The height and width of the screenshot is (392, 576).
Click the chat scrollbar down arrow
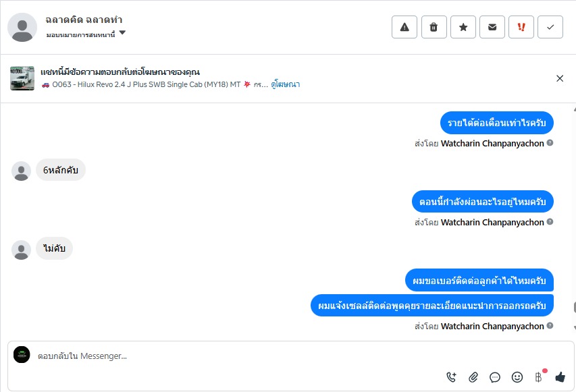(574, 327)
